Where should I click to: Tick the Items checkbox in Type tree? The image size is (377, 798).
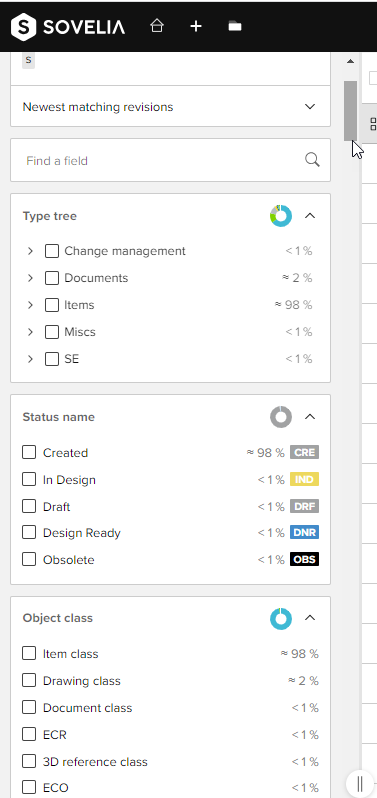tap(52, 305)
